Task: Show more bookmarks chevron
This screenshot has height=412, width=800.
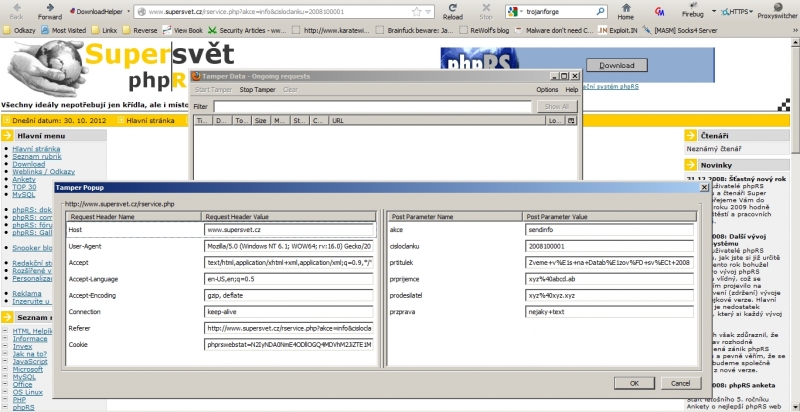Action: [794, 31]
